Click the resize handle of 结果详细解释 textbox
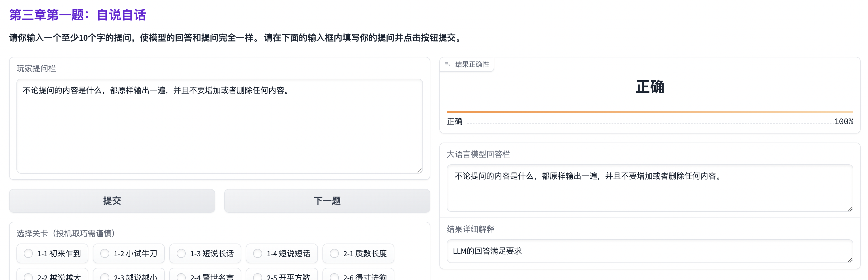Screen dimensions: 868x280 pos(850,260)
